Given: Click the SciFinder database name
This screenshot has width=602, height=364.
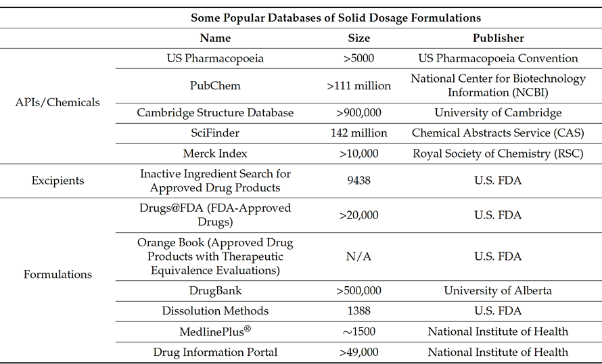Looking at the screenshot, I should pyautogui.click(x=215, y=133).
